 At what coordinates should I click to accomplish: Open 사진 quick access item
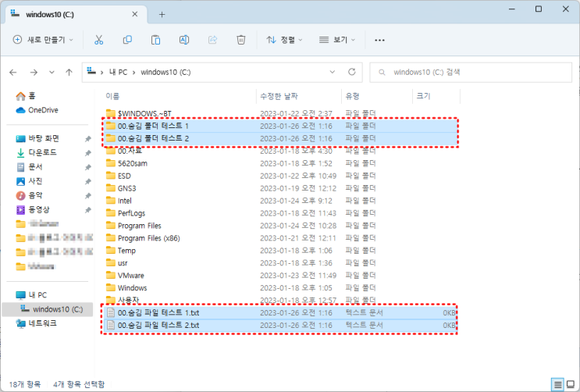30,181
